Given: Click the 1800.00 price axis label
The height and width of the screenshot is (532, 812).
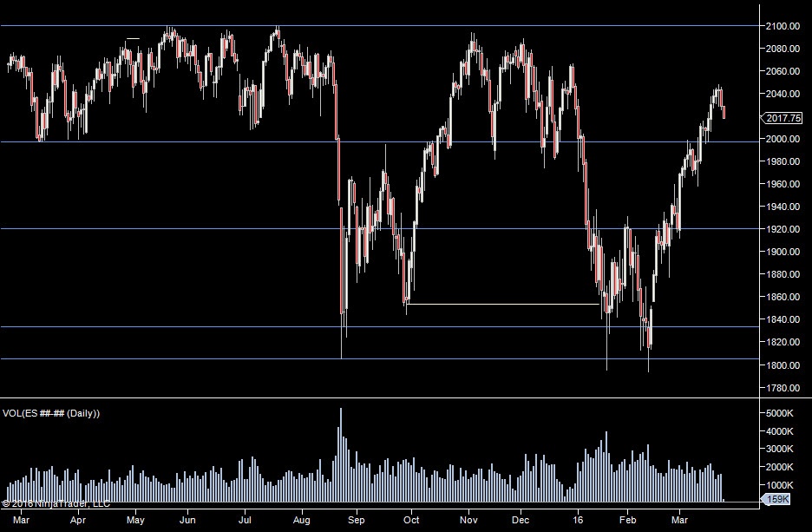Looking at the screenshot, I should [x=783, y=365].
